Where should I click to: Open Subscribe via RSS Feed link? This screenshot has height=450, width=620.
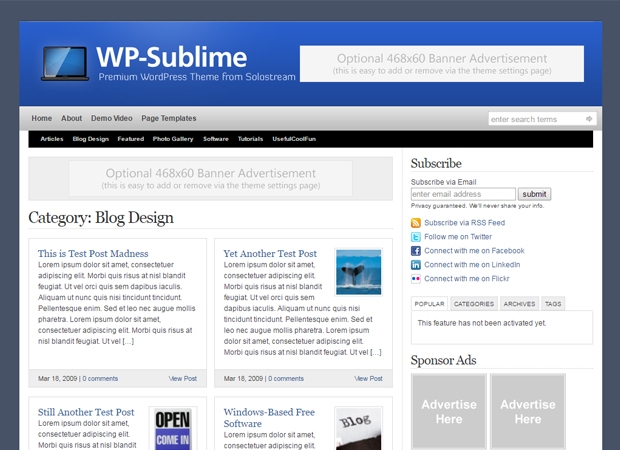point(464,223)
